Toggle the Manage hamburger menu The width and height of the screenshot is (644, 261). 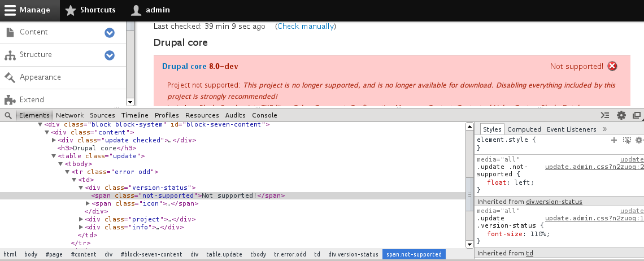click(x=10, y=10)
